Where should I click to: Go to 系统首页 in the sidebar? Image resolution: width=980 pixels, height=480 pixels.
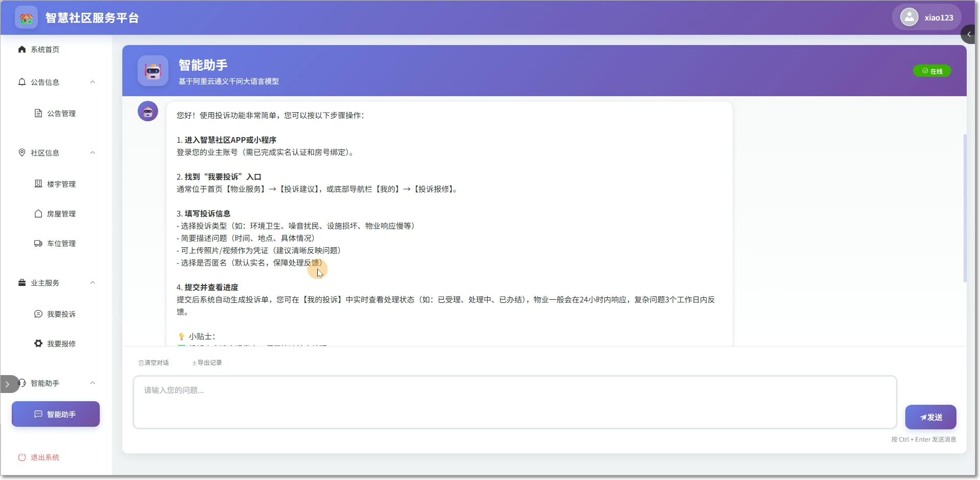(x=56, y=49)
